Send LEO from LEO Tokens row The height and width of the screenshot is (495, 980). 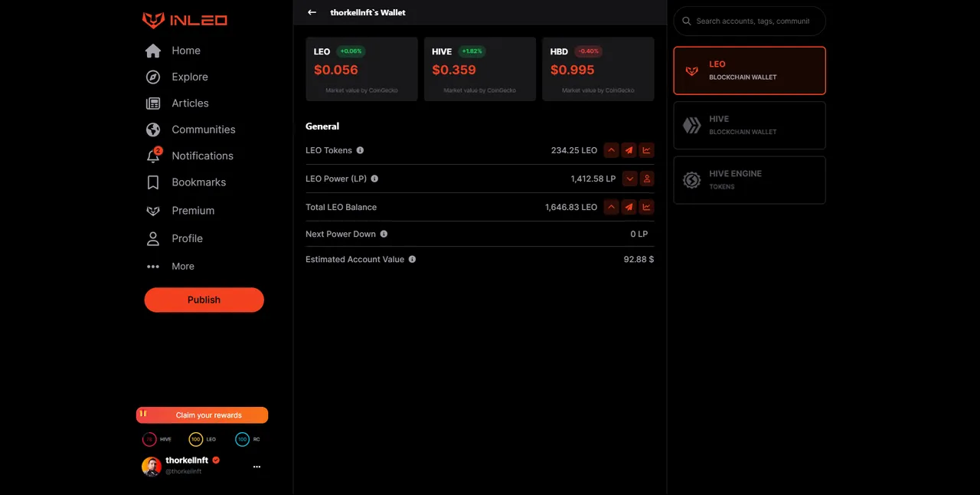point(629,150)
